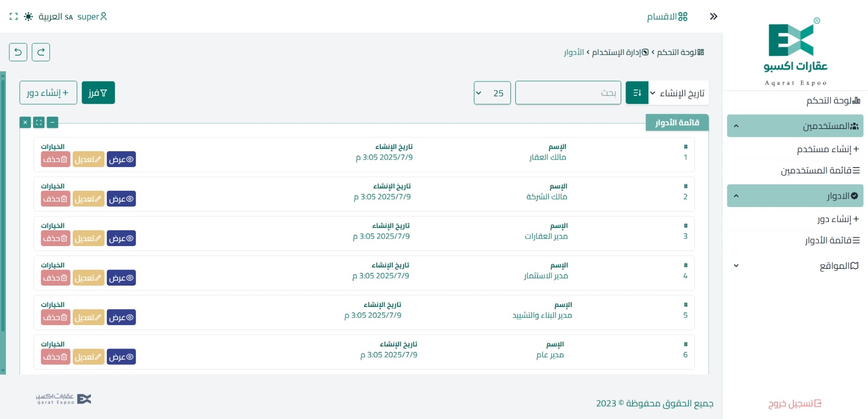Viewport: 868px width, 419px height.
Task: Edit مالك الشركة role
Action: point(89,199)
